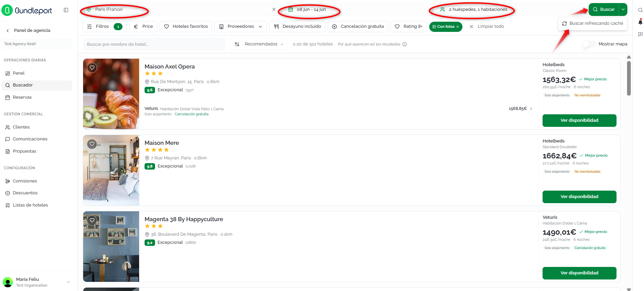Open Descuentos via its percent badge icon
This screenshot has height=291, width=644.
coord(8,193)
